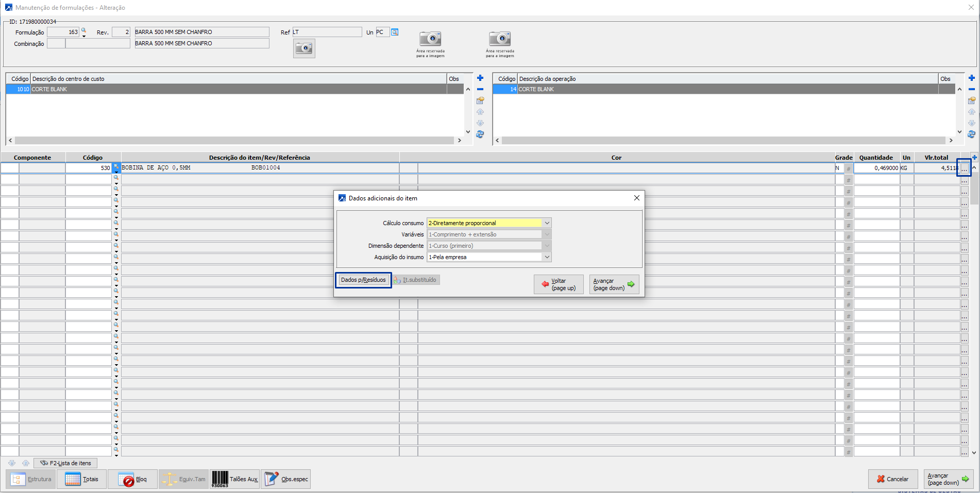980x493 pixels.
Task: Click refresh icon beside cost center list
Action: point(480,134)
